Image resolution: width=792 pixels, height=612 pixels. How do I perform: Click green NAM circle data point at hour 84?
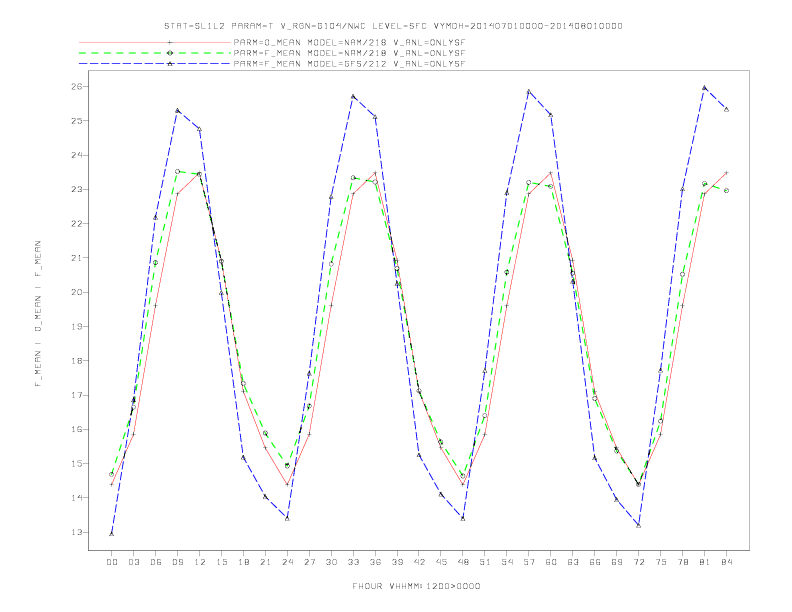[726, 191]
